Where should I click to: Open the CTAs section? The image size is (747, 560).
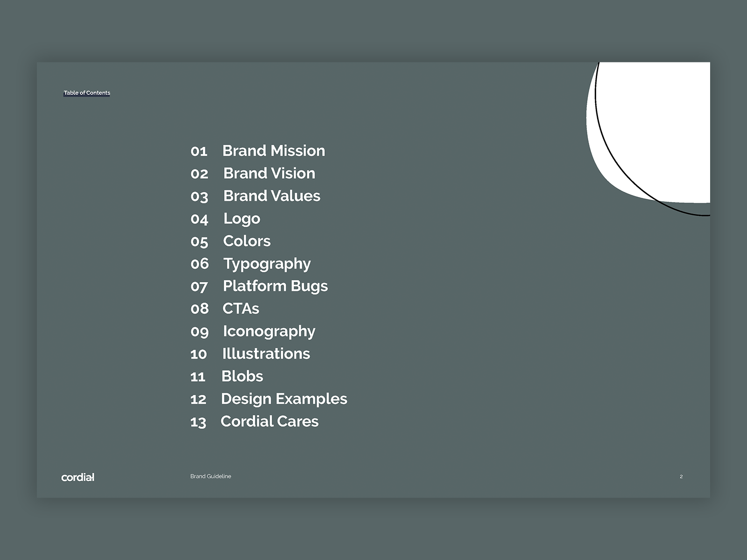(240, 308)
